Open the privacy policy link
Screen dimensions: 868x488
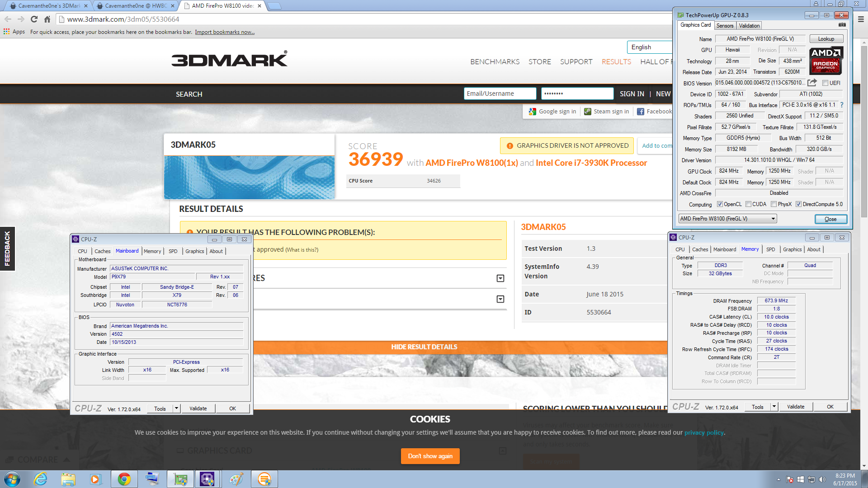click(x=704, y=432)
